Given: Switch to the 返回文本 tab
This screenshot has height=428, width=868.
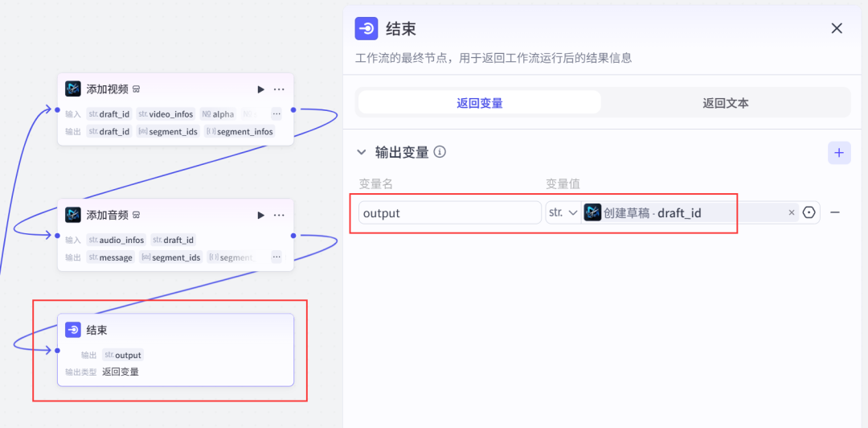Looking at the screenshot, I should pos(726,102).
